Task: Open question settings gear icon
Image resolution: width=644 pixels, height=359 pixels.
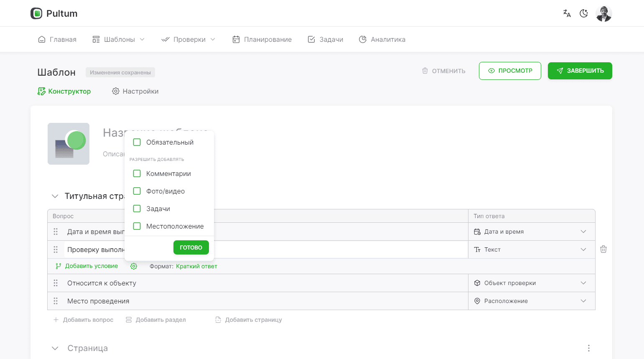Action: coord(134,266)
